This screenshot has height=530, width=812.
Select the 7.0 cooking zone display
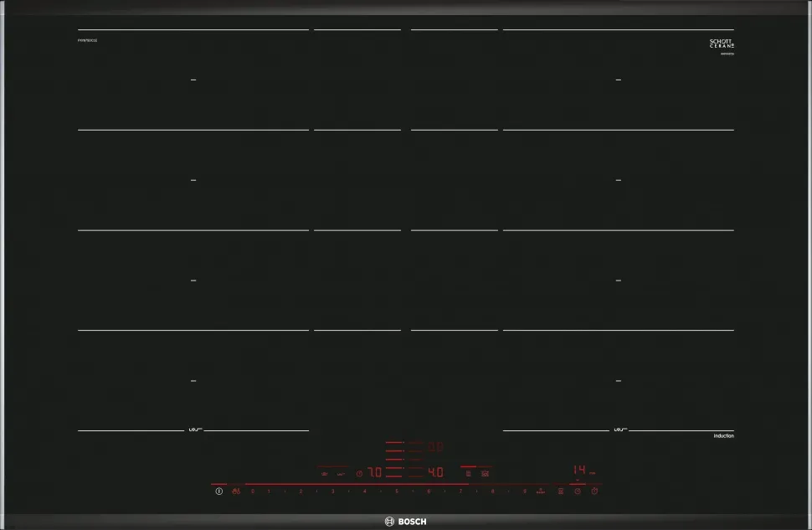pyautogui.click(x=374, y=473)
